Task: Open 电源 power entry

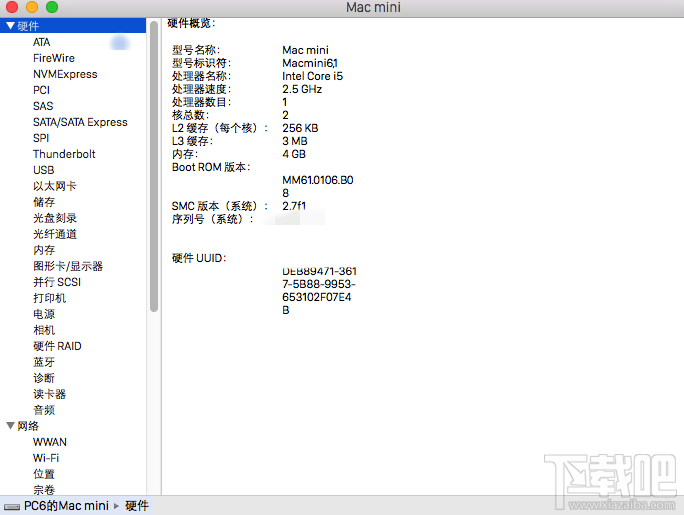Action: coord(44,314)
